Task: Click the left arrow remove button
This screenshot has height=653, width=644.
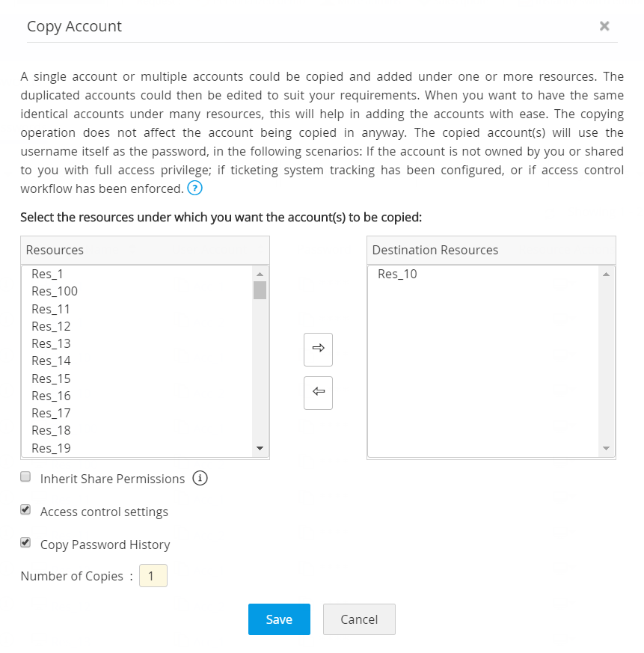Action: pos(318,393)
